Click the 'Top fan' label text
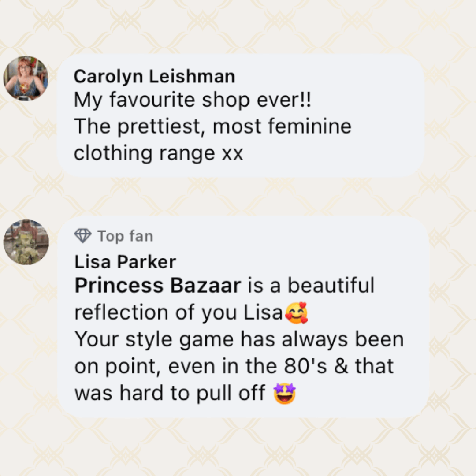This screenshot has width=476, height=476. [x=125, y=236]
